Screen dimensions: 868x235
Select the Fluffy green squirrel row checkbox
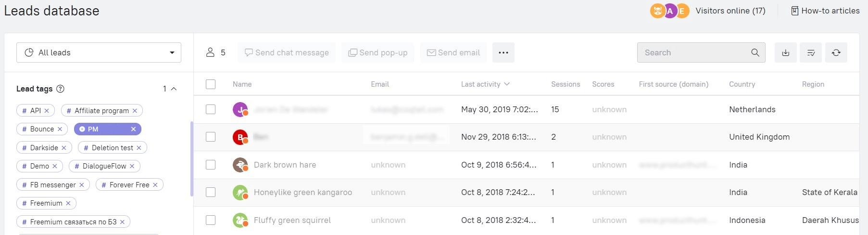tap(211, 220)
